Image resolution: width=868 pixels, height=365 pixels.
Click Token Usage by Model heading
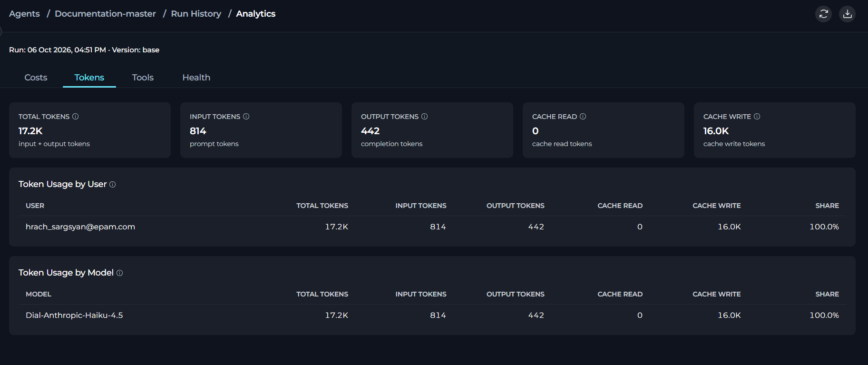pyautogui.click(x=66, y=273)
